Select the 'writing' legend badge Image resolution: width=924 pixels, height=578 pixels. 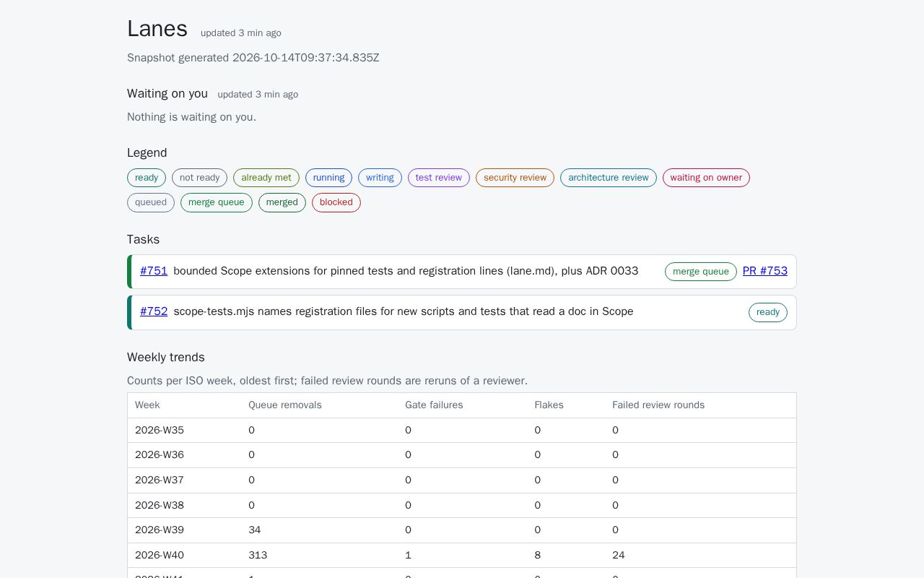[x=380, y=178]
